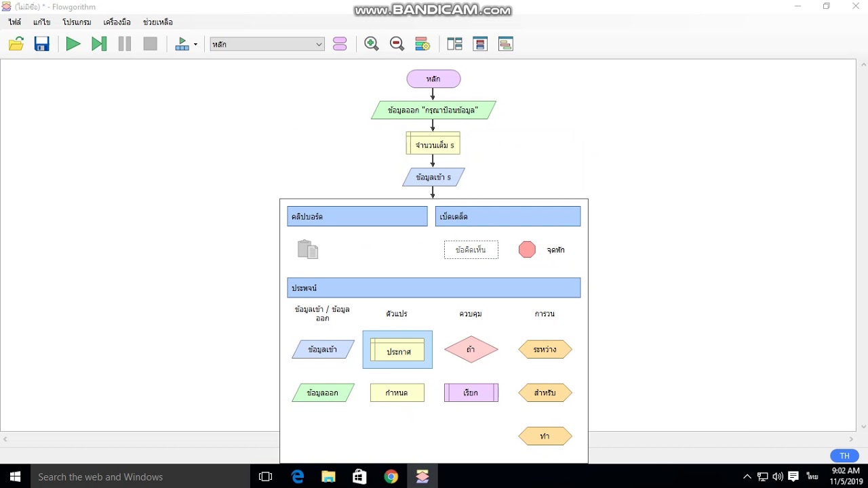Viewport: 868px width, 488px height.
Task: Click the Save floppy disk icon
Action: point(42,44)
